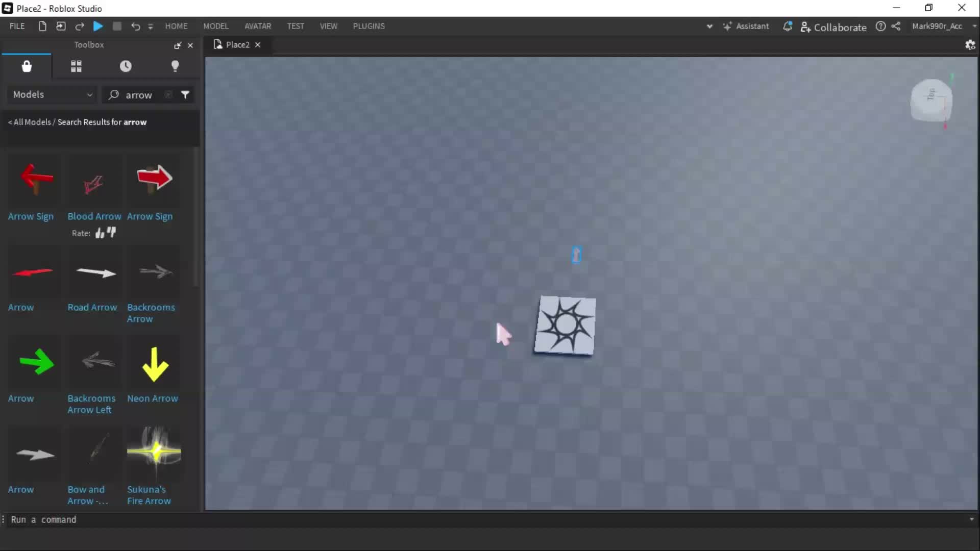Image resolution: width=980 pixels, height=551 pixels.
Task: Click the New file icon
Action: point(42,26)
